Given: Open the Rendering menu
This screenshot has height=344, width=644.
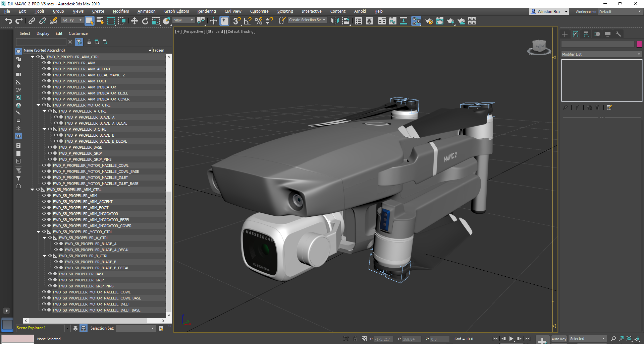Looking at the screenshot, I should tap(207, 11).
